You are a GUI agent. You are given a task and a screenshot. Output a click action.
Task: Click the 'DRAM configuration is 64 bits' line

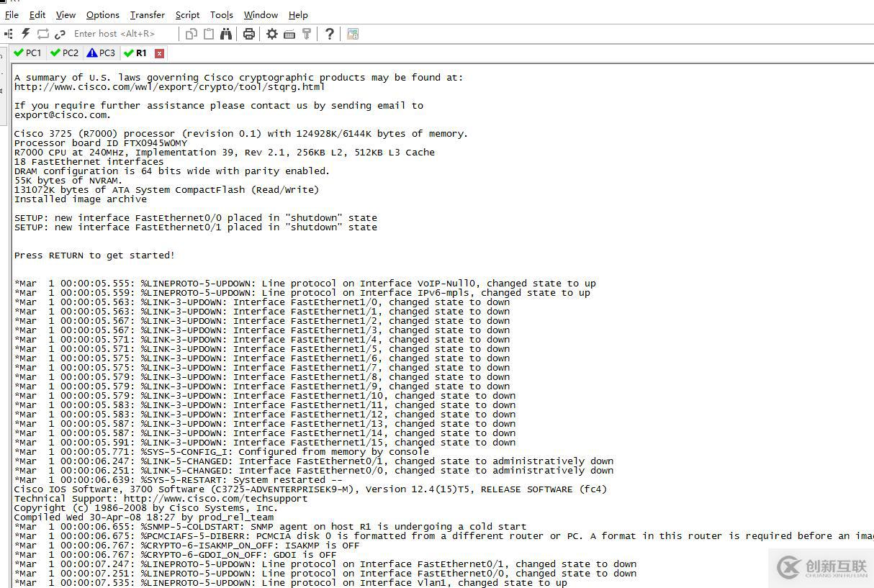click(x=172, y=171)
